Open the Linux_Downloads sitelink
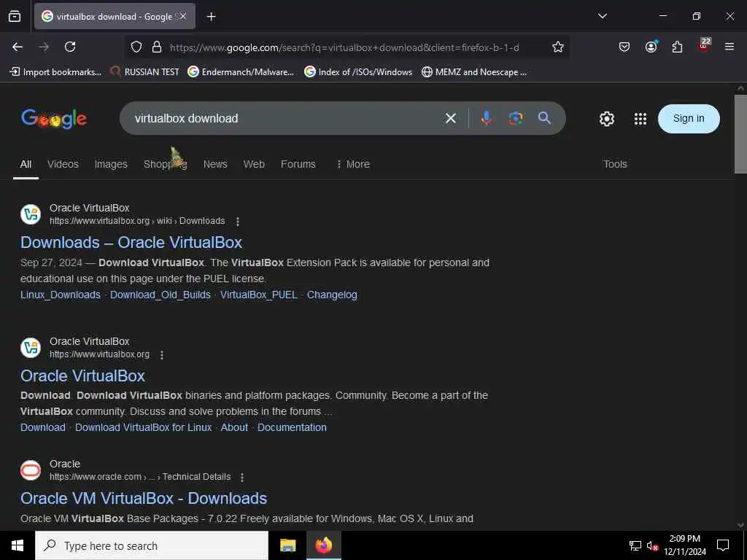Viewport: 747px width, 560px height. pyautogui.click(x=61, y=295)
